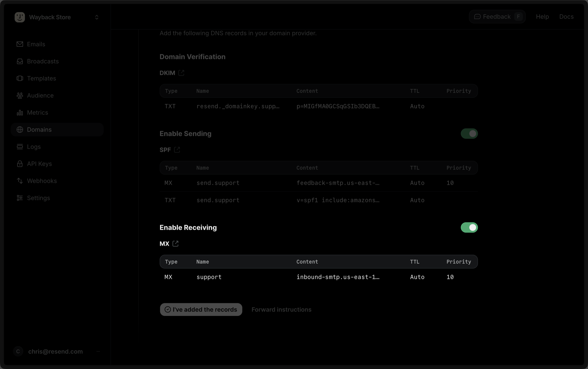Open the Metrics dashboard
The width and height of the screenshot is (588, 369).
[37, 112]
